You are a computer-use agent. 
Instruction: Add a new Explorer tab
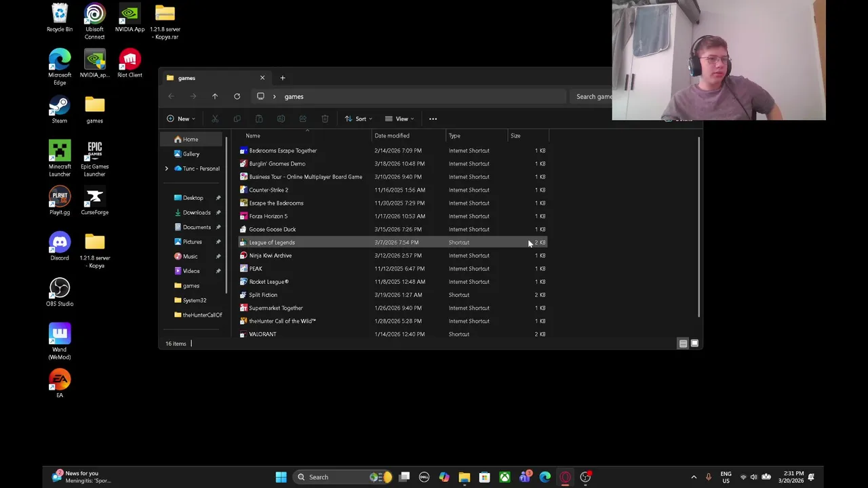tap(282, 78)
